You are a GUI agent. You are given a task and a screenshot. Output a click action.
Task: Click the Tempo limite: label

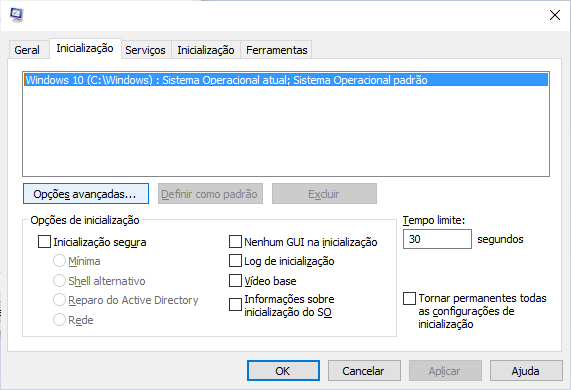(434, 220)
